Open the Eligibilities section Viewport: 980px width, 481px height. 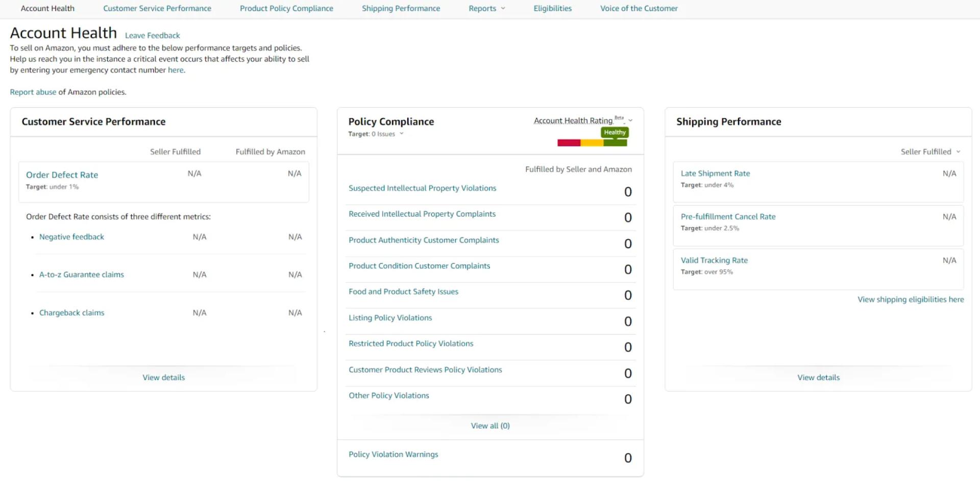[x=552, y=8]
